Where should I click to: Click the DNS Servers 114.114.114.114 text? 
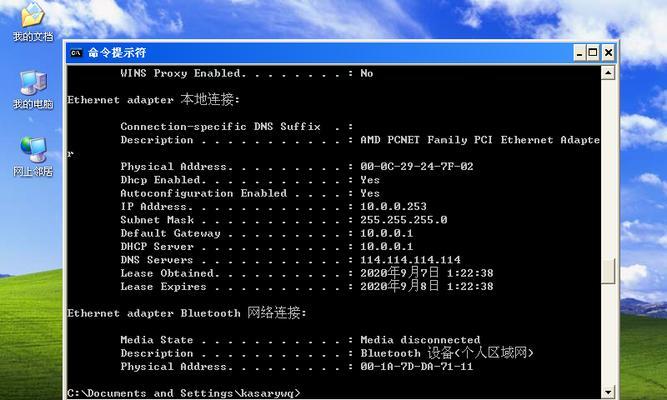pyautogui.click(x=410, y=260)
